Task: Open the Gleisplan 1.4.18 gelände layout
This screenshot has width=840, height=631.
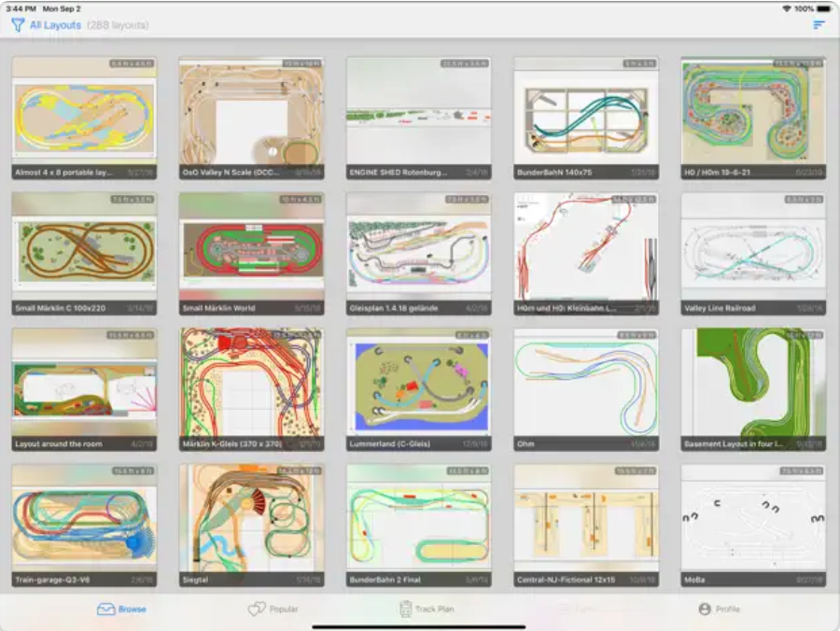Action: [418, 254]
